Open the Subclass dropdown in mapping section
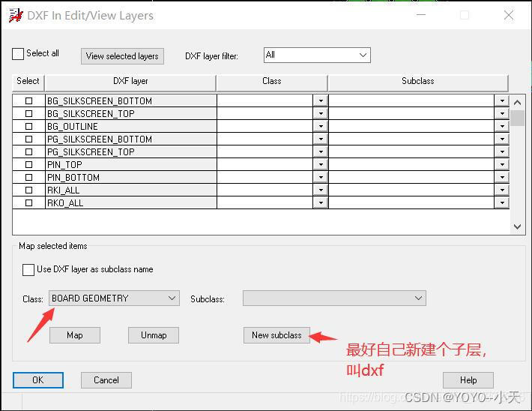The width and height of the screenshot is (532, 411). click(418, 298)
